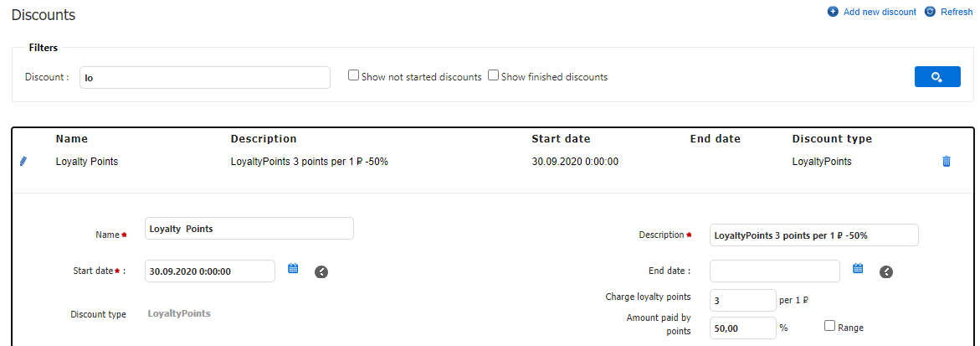Enable Show finished discounts checkbox
This screenshot has height=346, width=980.
click(x=494, y=75)
